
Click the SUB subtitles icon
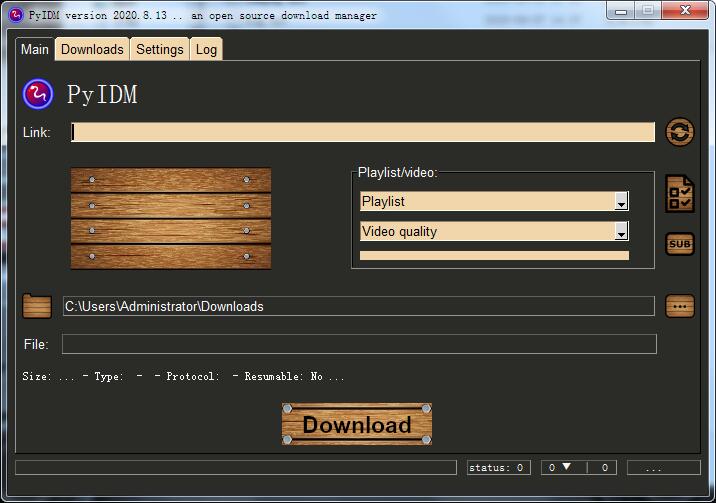pyautogui.click(x=680, y=244)
